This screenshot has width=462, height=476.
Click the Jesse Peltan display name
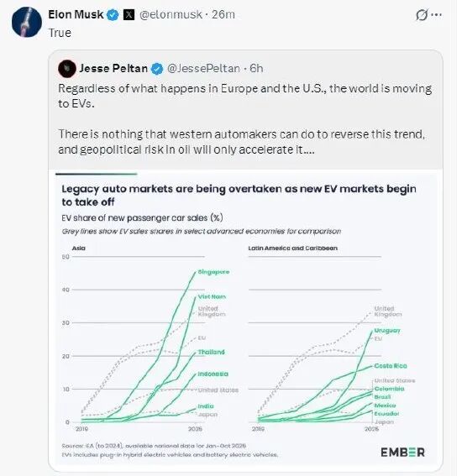click(x=113, y=69)
